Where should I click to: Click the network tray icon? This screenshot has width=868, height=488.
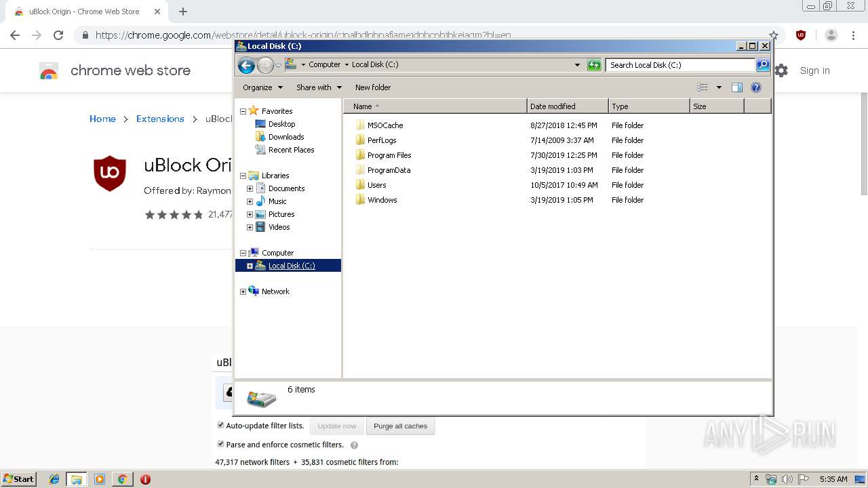(x=771, y=479)
